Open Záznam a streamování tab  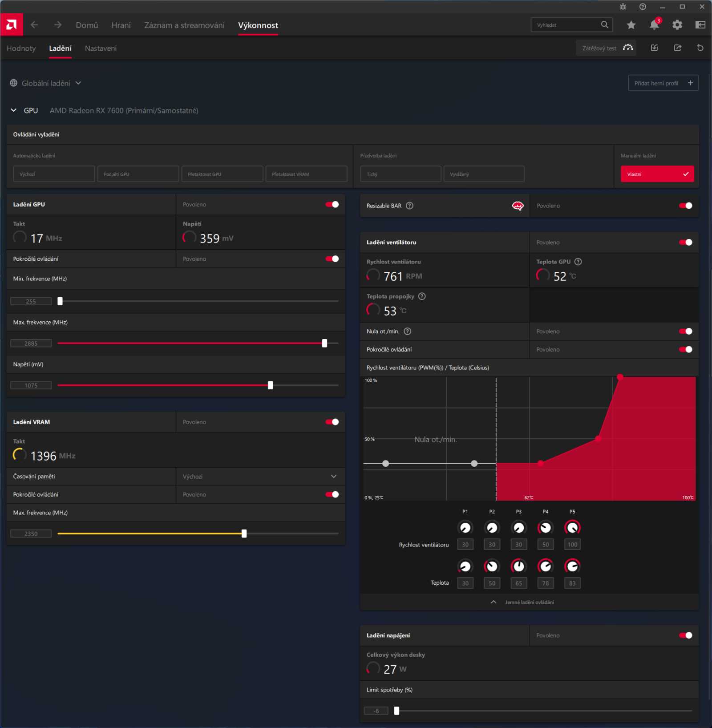[x=184, y=25]
